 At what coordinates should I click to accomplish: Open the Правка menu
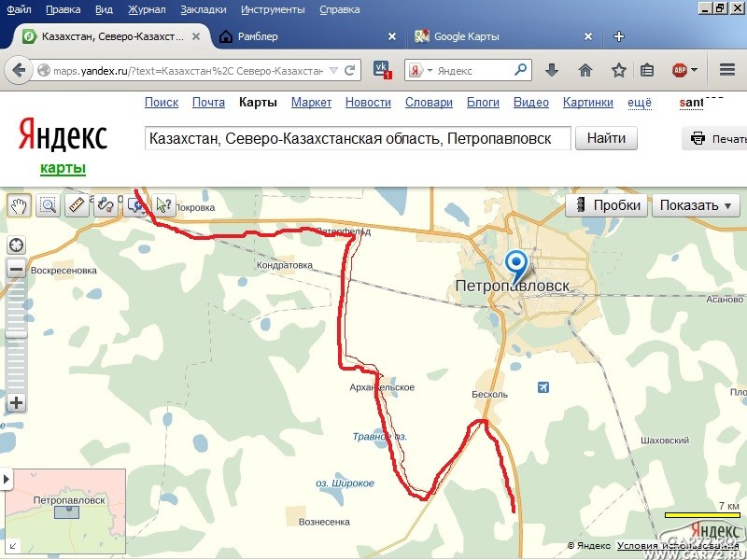click(63, 9)
